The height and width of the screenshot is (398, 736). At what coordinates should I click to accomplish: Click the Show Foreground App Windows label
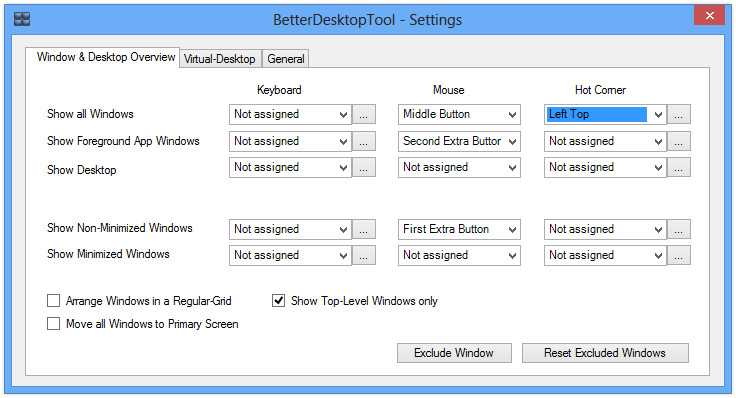click(123, 141)
